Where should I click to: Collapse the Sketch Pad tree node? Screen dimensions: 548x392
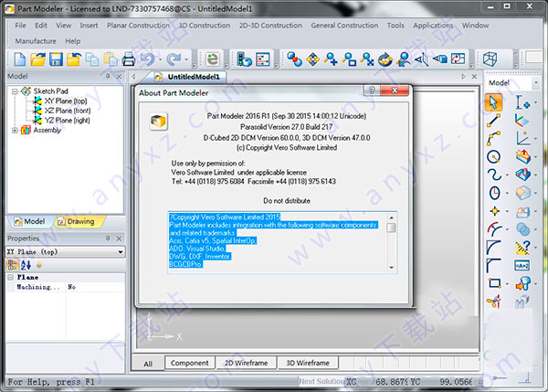[15, 91]
